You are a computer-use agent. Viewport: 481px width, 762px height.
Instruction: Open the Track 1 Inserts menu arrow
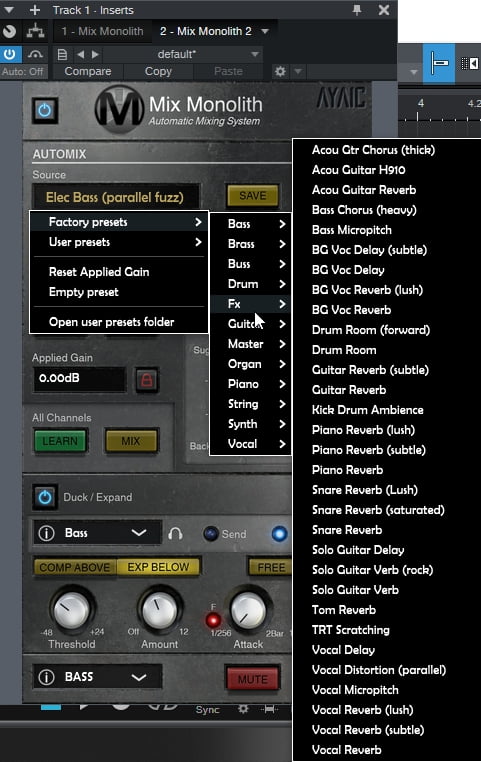[x=9, y=10]
